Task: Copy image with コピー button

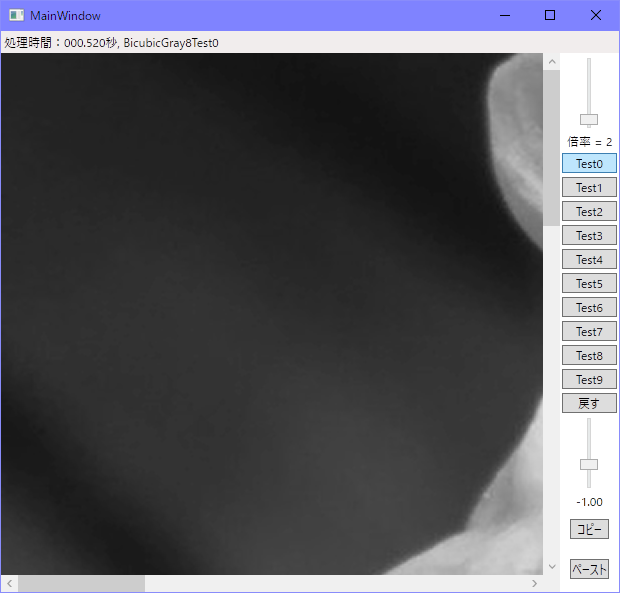Action: click(x=589, y=529)
